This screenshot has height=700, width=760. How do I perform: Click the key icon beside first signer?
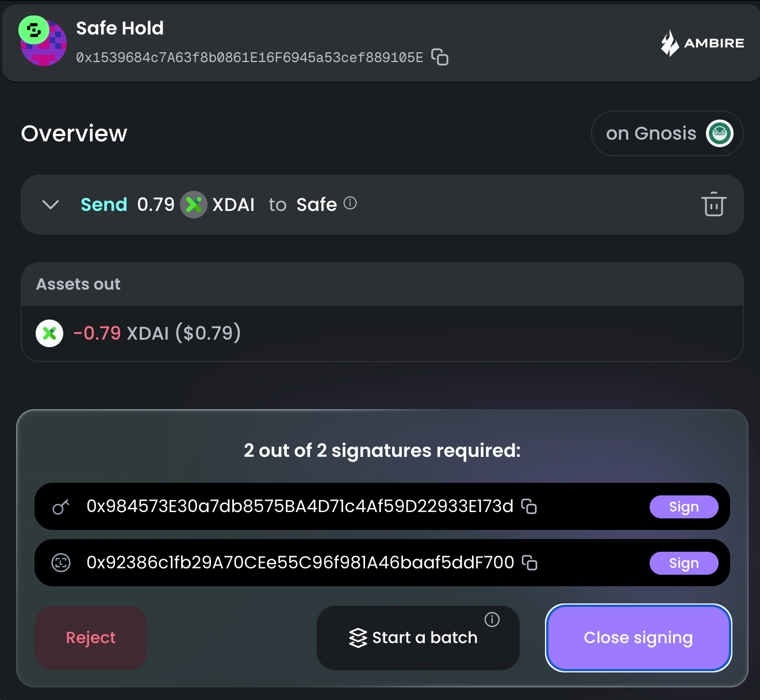(x=60, y=506)
